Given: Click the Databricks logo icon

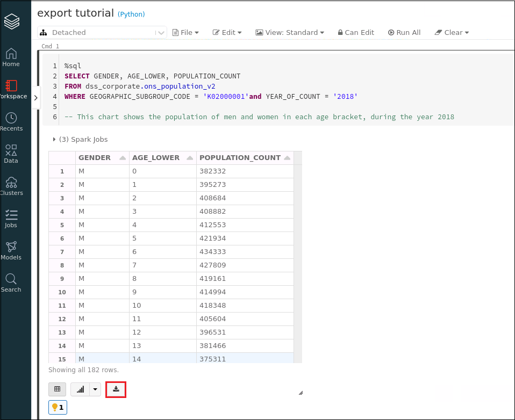Looking at the screenshot, I should pos(12,21).
